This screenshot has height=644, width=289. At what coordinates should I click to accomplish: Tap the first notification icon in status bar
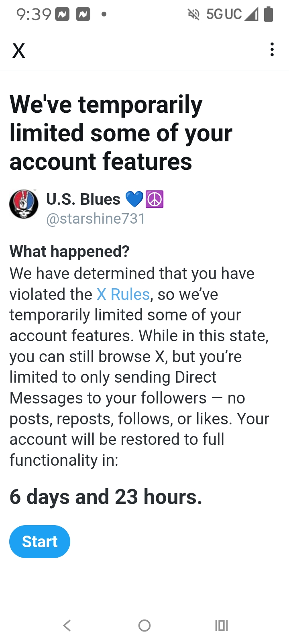click(62, 15)
